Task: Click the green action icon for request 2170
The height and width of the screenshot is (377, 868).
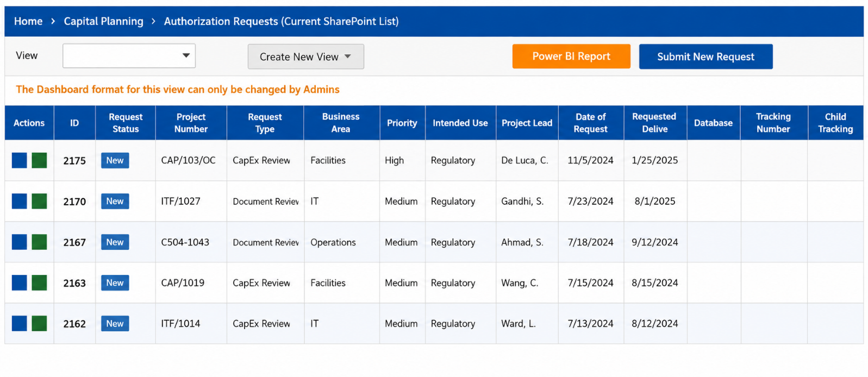Action: click(x=39, y=201)
